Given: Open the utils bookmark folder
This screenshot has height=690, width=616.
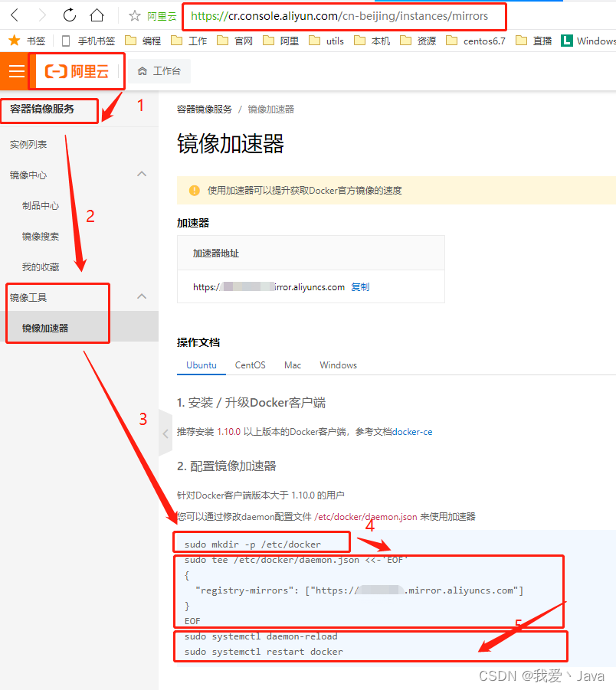Looking at the screenshot, I should tap(326, 41).
